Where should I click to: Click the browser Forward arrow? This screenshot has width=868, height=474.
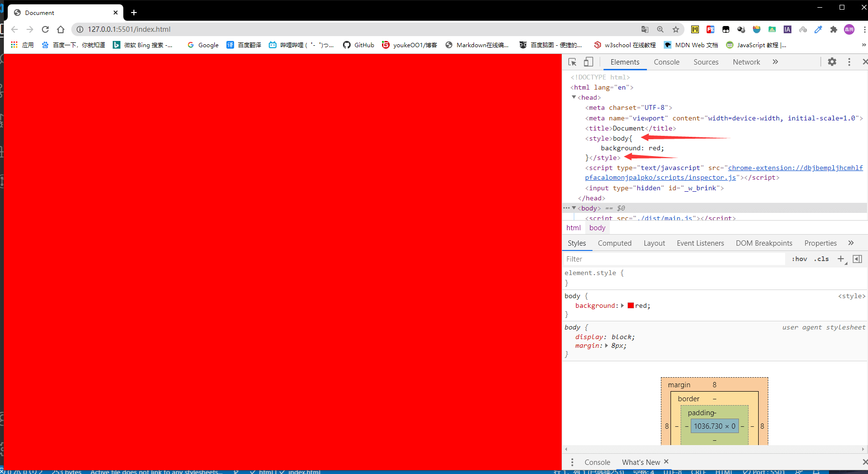30,29
